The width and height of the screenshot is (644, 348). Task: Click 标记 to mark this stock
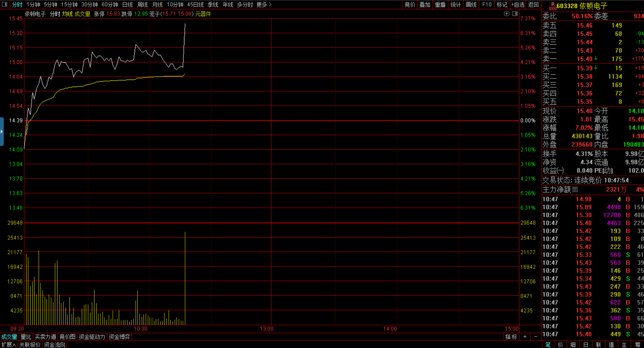click(502, 5)
